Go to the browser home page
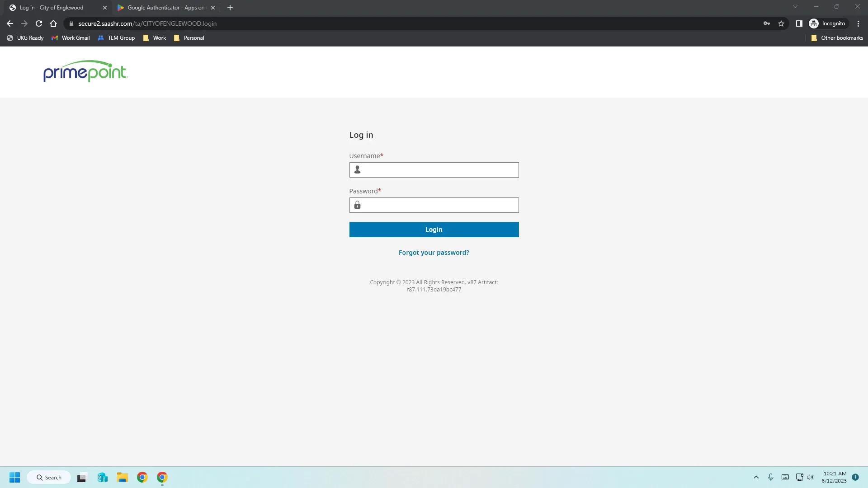The image size is (868, 488). (53, 23)
